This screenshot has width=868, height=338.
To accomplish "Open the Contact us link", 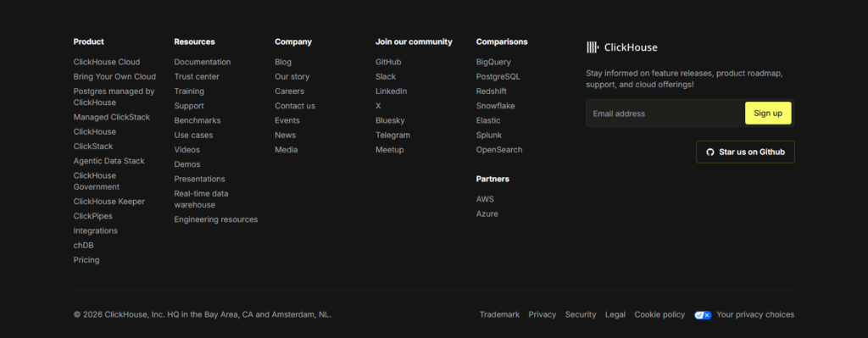I will (295, 106).
